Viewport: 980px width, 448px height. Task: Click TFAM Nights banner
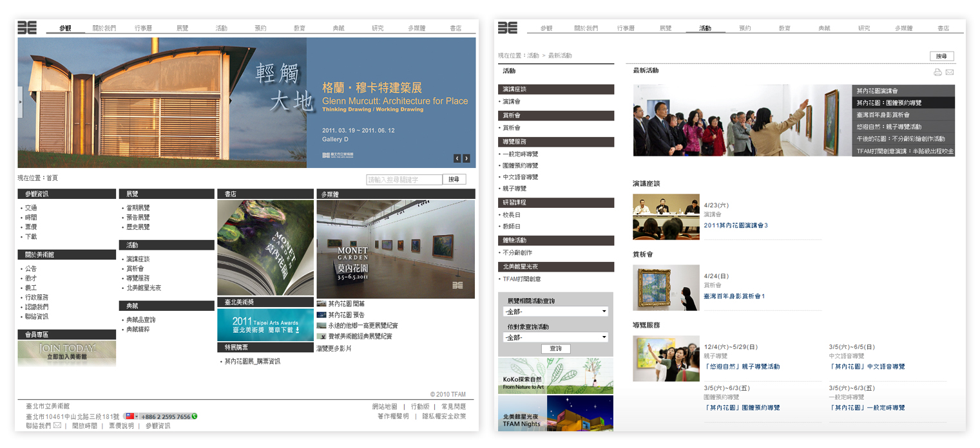pos(555,413)
